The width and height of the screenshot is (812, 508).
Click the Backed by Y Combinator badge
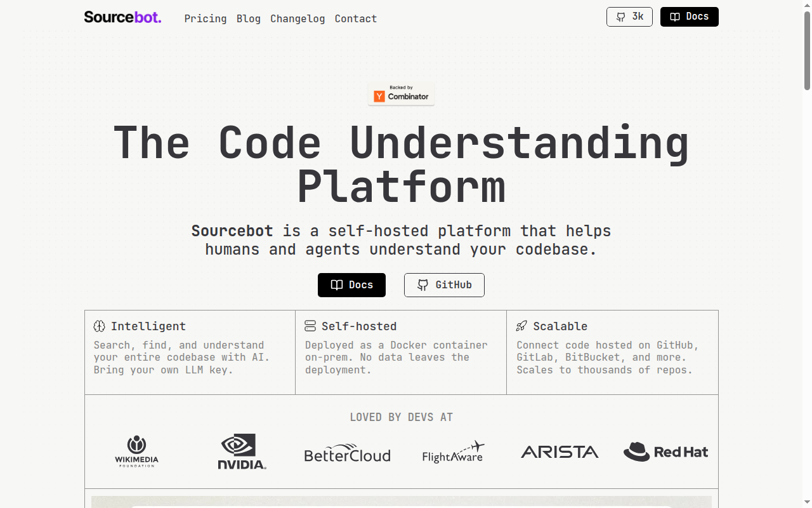[x=402, y=93]
